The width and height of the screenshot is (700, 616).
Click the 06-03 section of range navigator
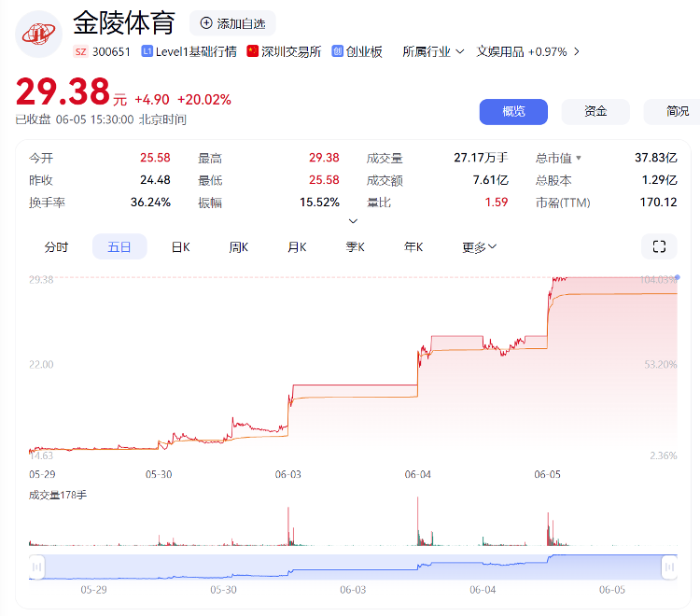click(x=353, y=567)
